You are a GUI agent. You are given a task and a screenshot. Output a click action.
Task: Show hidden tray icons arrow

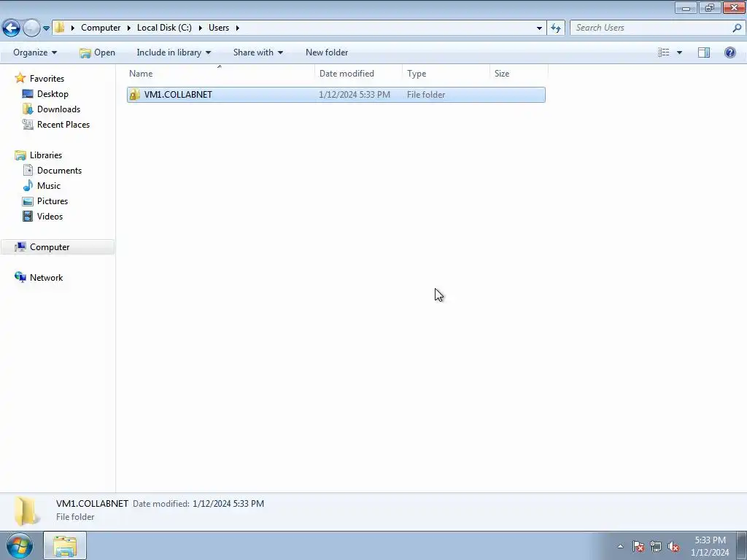coord(620,546)
